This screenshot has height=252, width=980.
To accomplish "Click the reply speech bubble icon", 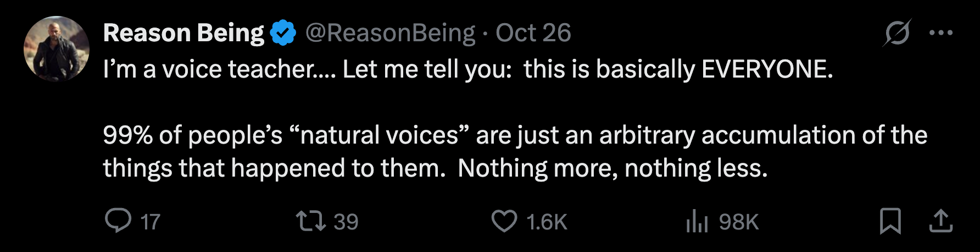I will (x=118, y=221).
